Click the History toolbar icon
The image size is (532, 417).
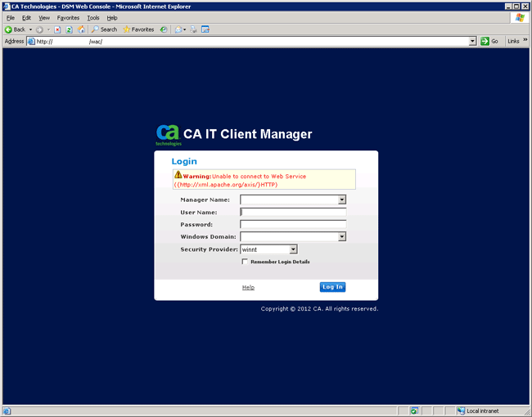[164, 29]
